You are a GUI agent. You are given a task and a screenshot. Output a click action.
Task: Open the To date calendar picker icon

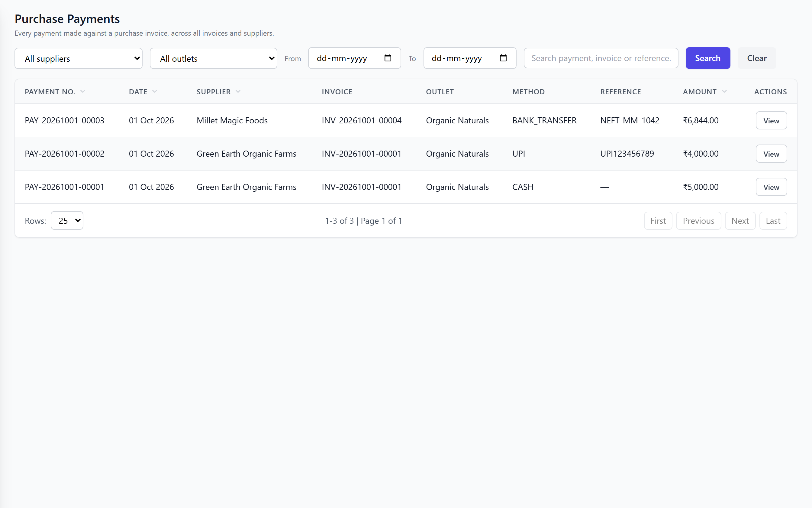pos(503,58)
